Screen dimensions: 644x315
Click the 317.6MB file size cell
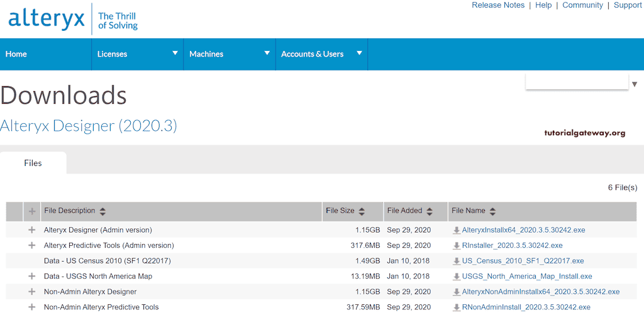point(365,246)
